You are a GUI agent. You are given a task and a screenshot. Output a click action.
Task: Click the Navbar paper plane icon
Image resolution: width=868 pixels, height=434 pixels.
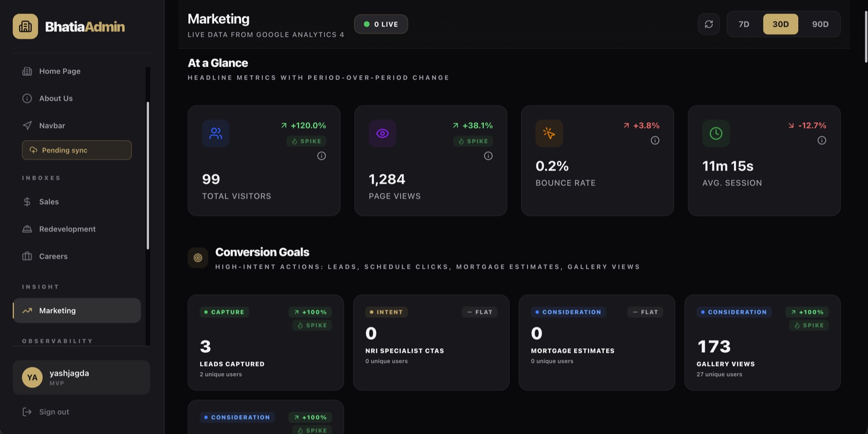pos(27,126)
